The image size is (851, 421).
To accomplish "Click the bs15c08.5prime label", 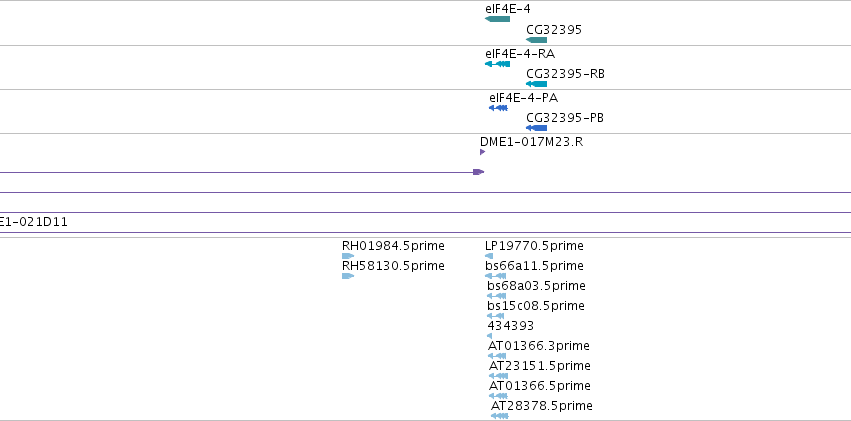I will pyautogui.click(x=536, y=305).
